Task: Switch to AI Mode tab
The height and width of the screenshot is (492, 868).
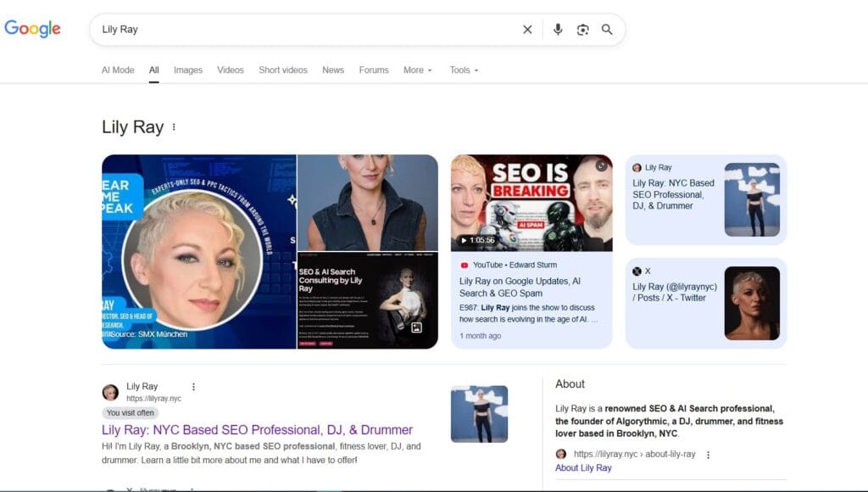Action: coord(118,70)
